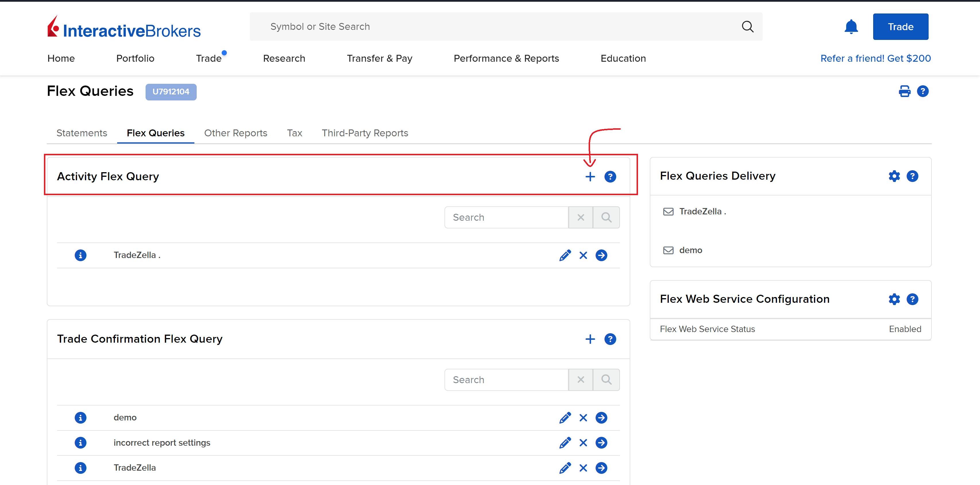The image size is (980, 485).
Task: Edit the TradeZella . activity query
Action: [x=565, y=255]
